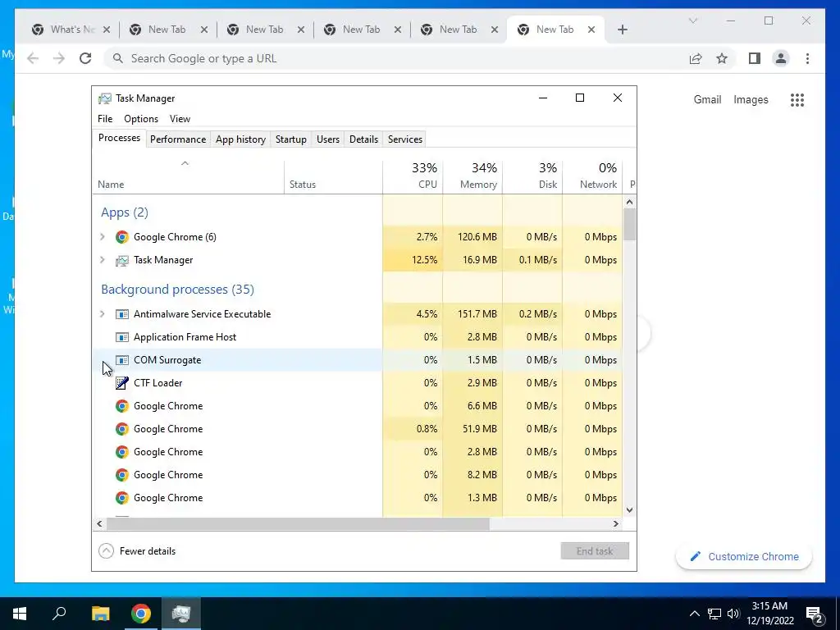
Task: Collapse with Fewer details arrow
Action: [106, 550]
